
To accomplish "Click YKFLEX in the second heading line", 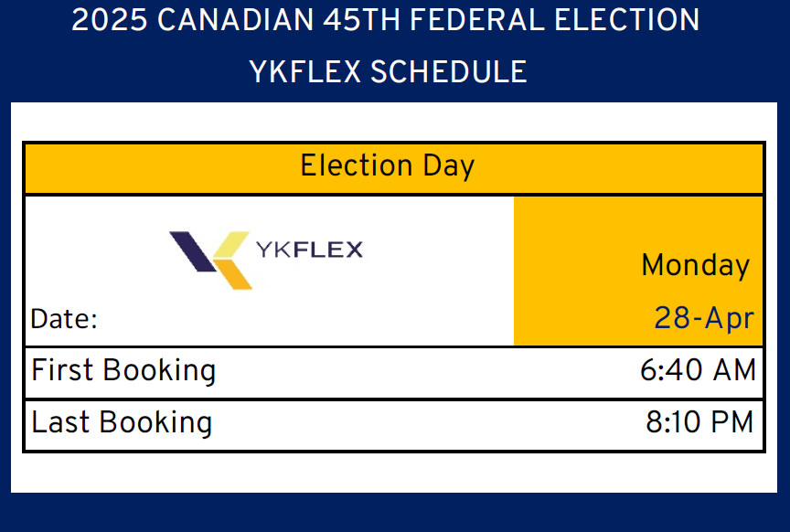I will 304,71.
